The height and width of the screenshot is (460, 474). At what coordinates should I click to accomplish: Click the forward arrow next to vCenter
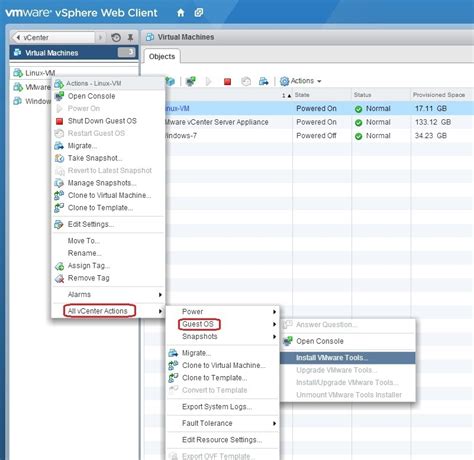point(100,37)
